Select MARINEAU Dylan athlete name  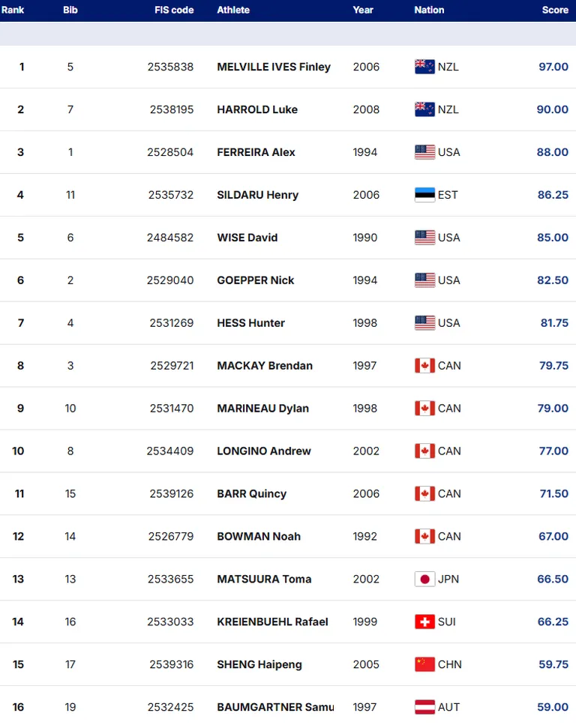[263, 409]
